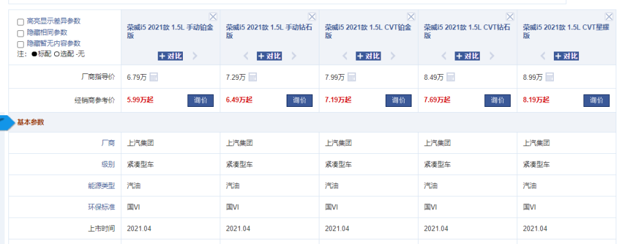Select 2021.04 in 手动钻石版 column

click(238, 229)
